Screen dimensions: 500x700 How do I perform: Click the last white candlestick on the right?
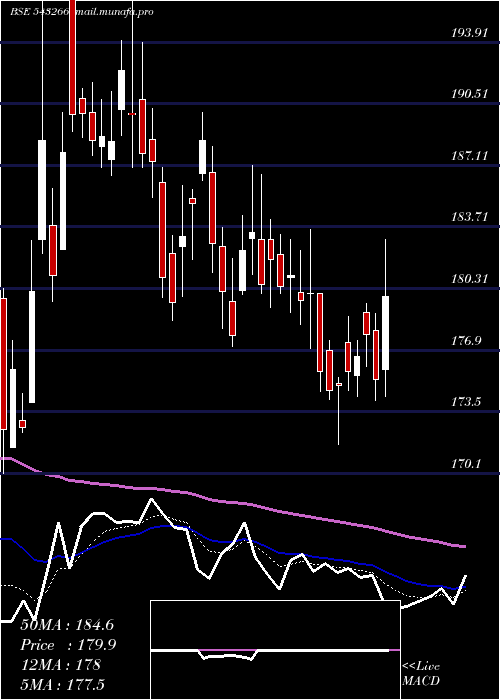click(386, 333)
